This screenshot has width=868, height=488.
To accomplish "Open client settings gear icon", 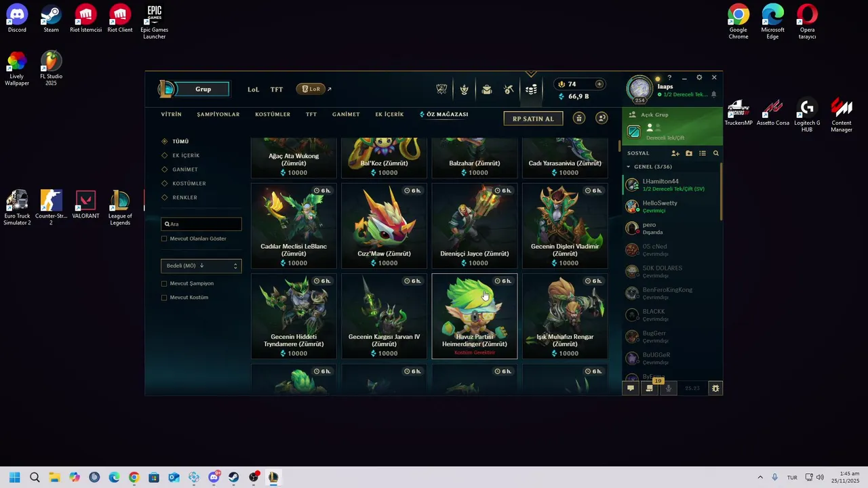I will point(699,77).
